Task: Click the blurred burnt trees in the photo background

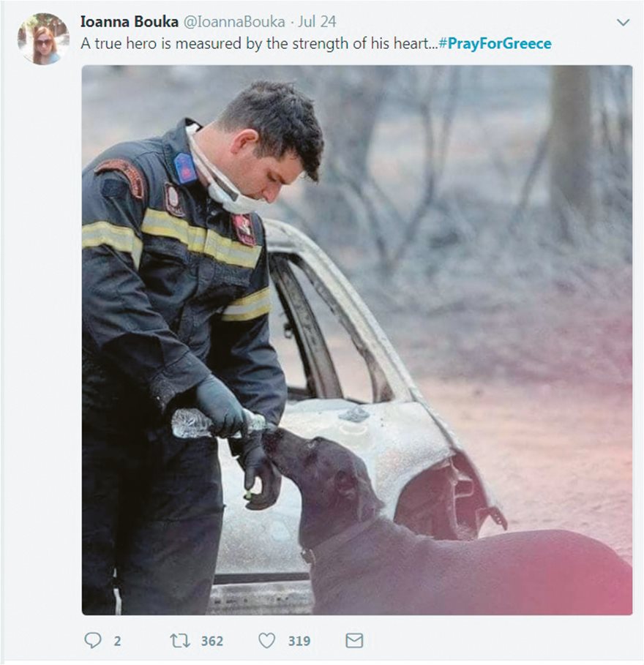Action: (467, 170)
